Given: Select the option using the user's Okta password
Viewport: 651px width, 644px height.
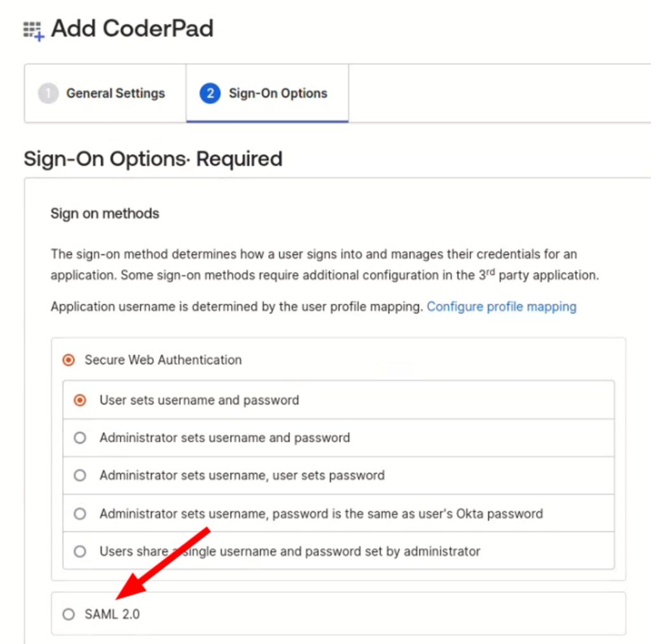Looking at the screenshot, I should click(79, 514).
